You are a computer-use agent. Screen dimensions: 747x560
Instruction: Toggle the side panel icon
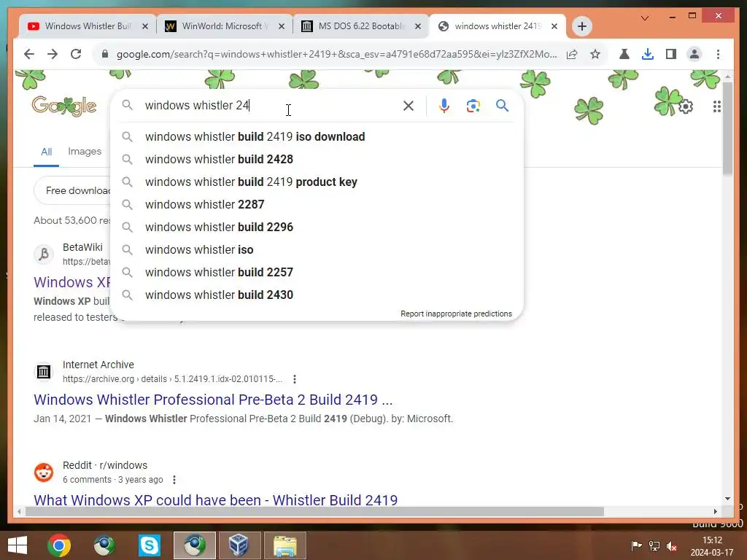tap(671, 54)
